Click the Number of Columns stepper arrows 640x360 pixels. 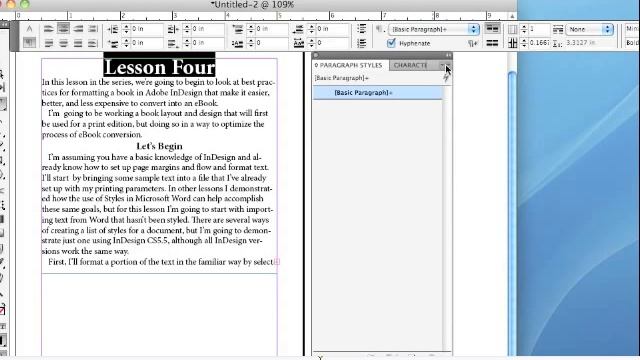(524, 29)
